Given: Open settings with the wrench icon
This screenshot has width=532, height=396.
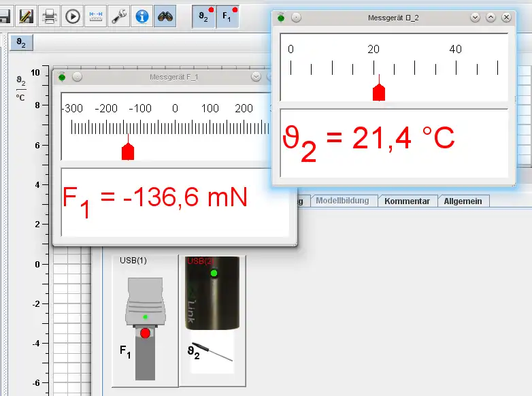Looking at the screenshot, I should tap(119, 16).
